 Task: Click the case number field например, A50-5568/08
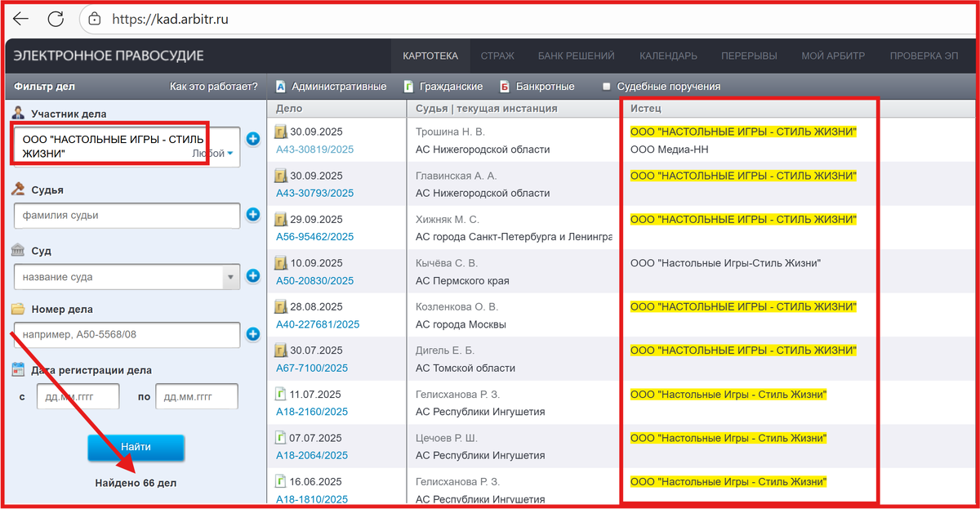pyautogui.click(x=127, y=334)
